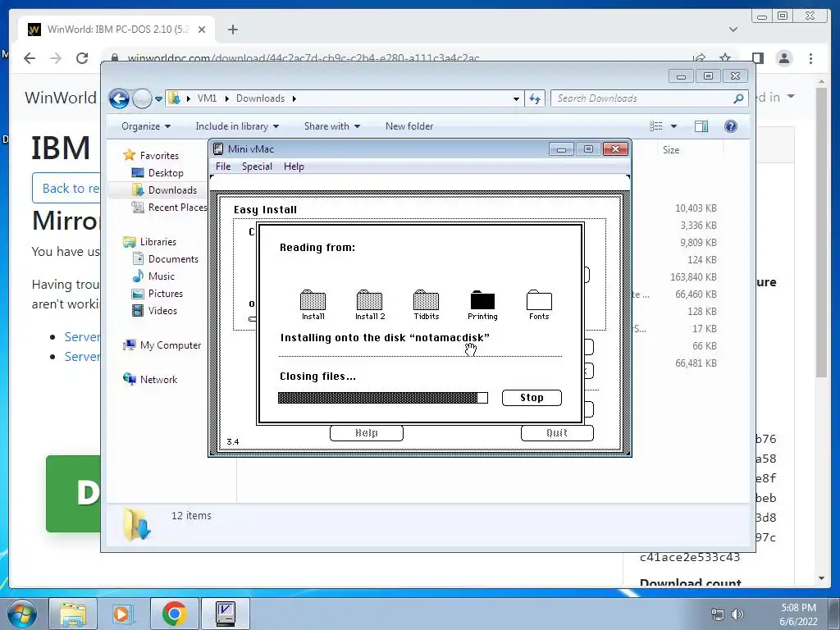Switch to Chrome on the taskbar

174,614
